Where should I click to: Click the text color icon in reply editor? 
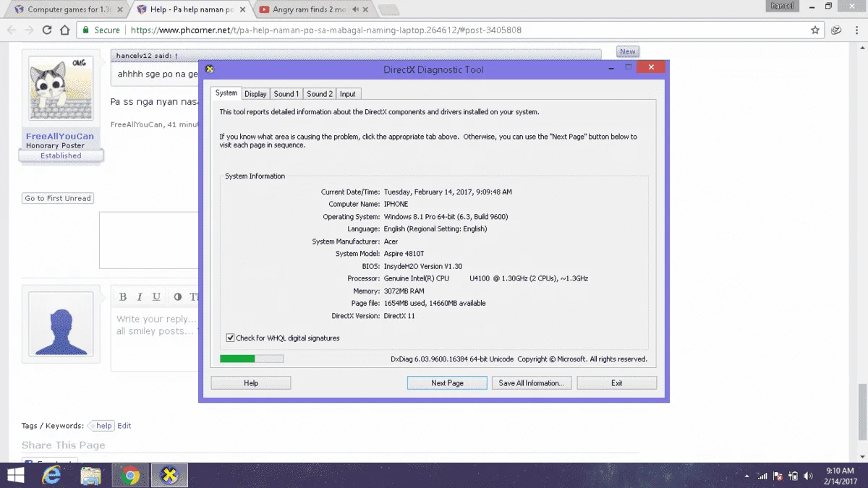178,297
